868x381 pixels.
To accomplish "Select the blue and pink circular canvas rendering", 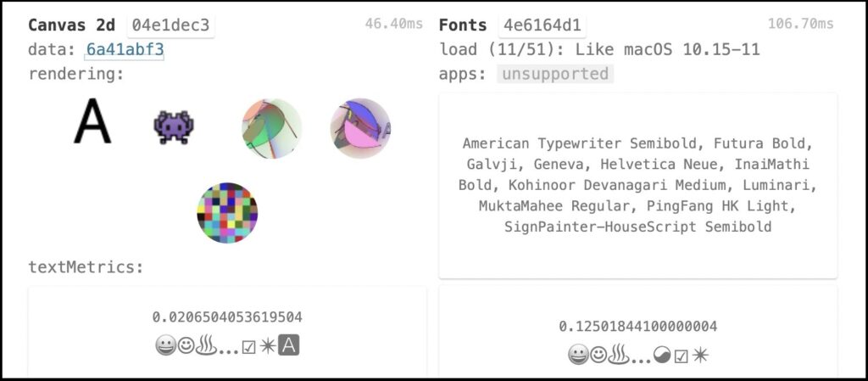I will pyautogui.click(x=360, y=128).
